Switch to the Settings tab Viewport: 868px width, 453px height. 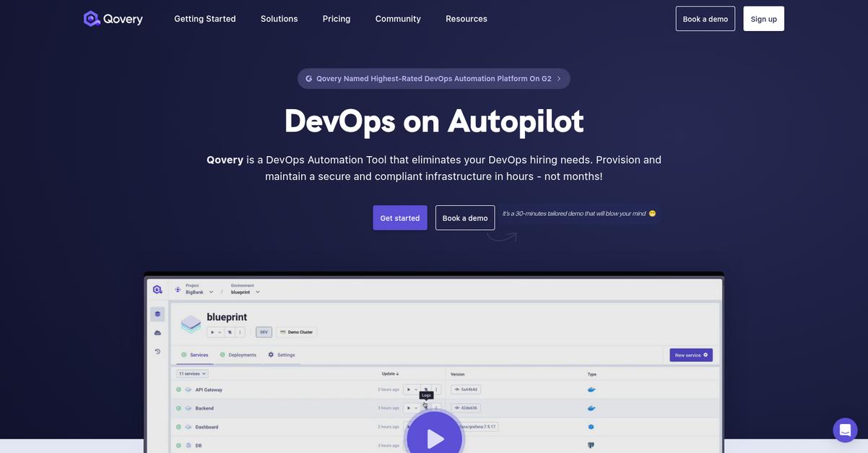282,355
